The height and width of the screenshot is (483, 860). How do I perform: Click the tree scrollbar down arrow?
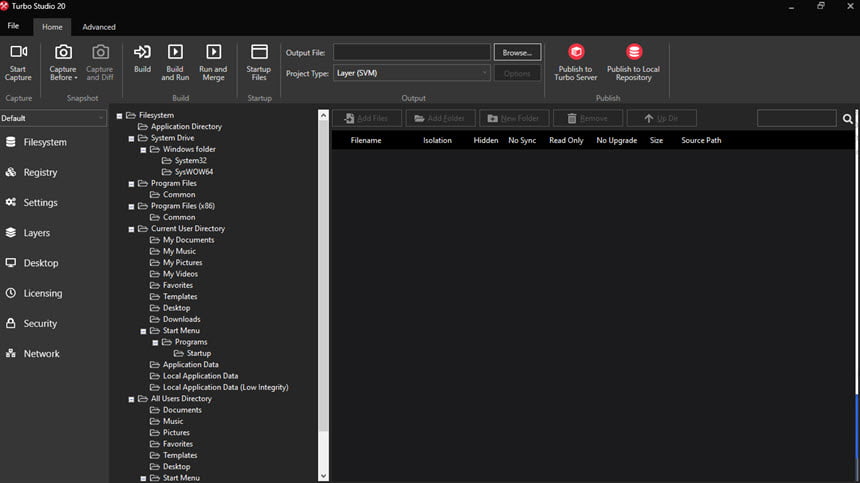click(323, 476)
